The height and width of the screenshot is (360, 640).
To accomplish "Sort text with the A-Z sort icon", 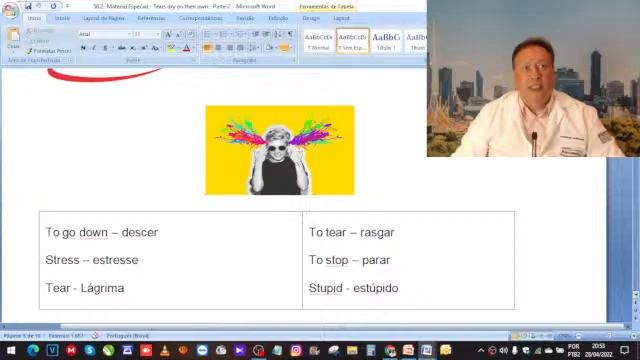I will [278, 34].
